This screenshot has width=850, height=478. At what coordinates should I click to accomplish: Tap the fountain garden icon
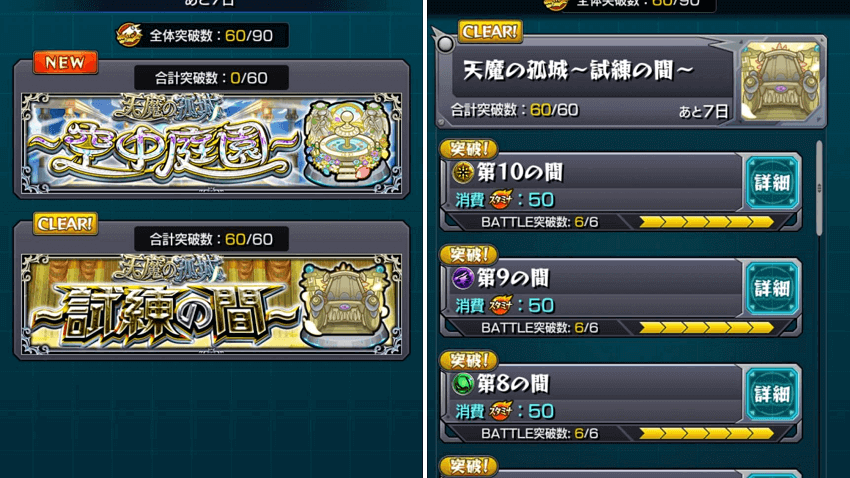click(347, 142)
